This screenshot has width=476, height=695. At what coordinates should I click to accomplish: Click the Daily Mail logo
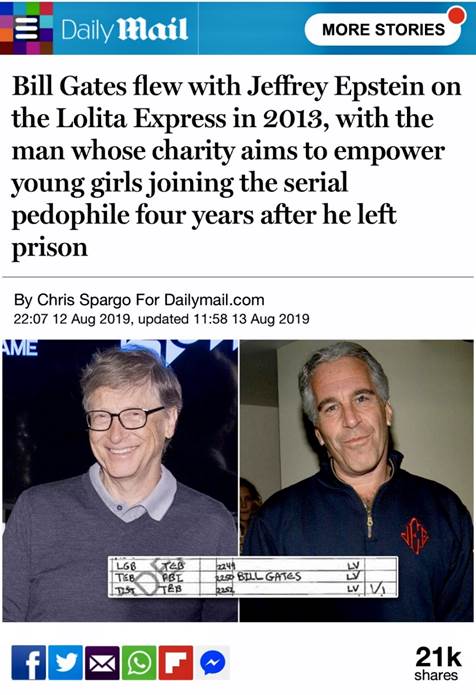point(124,30)
